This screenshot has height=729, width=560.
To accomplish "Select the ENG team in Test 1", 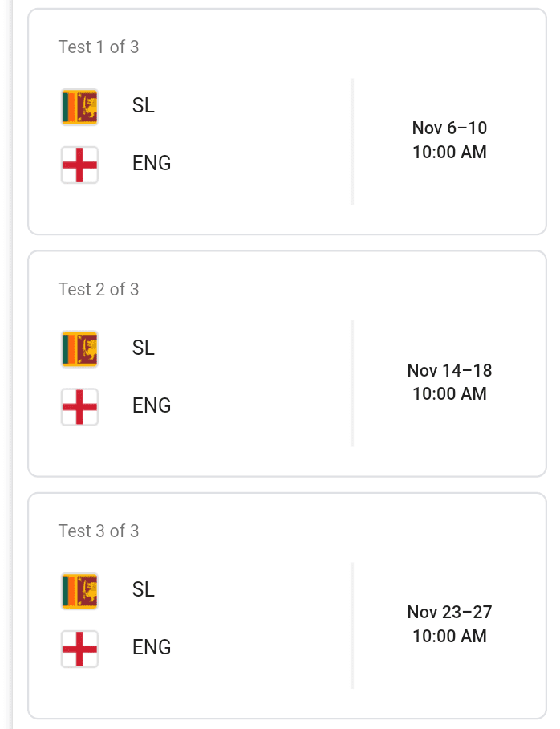I will 152,164.
